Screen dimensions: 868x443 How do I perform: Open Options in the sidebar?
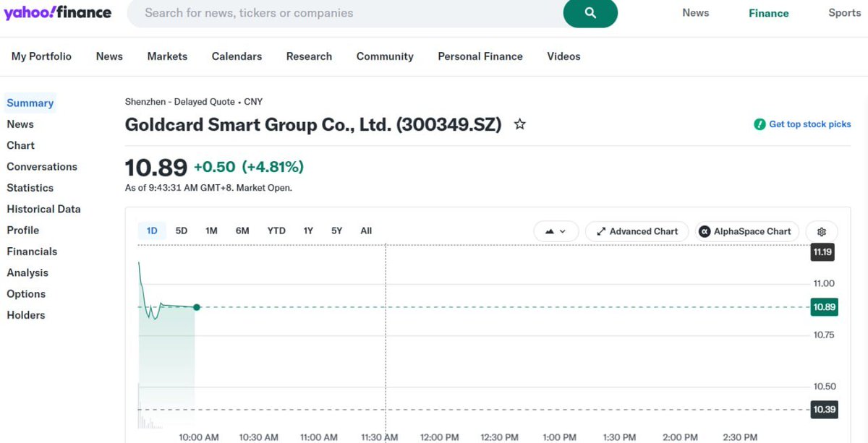pyautogui.click(x=26, y=294)
